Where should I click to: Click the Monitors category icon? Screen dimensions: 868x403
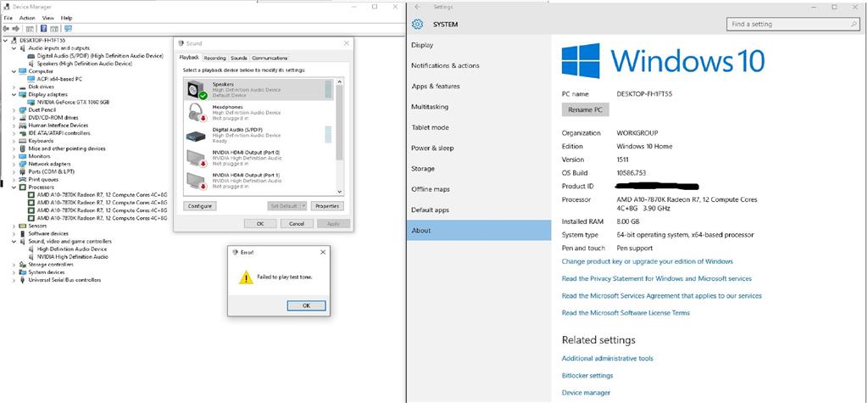pyautogui.click(x=22, y=156)
